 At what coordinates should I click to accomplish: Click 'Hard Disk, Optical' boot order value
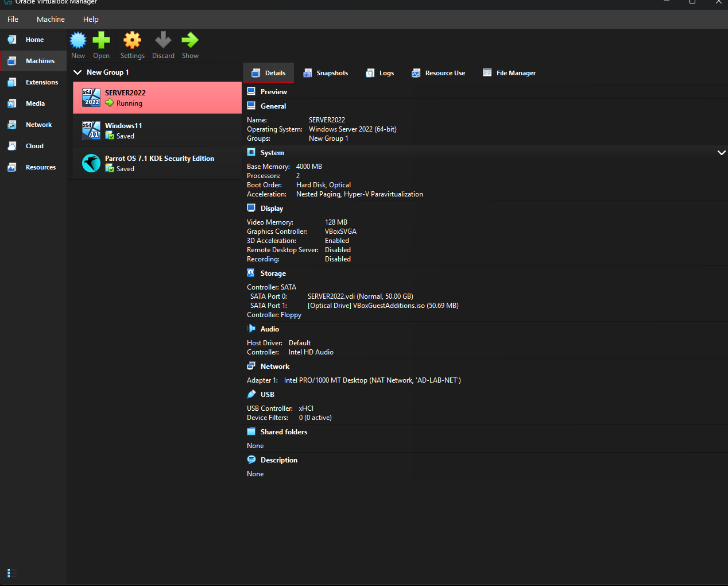point(323,185)
